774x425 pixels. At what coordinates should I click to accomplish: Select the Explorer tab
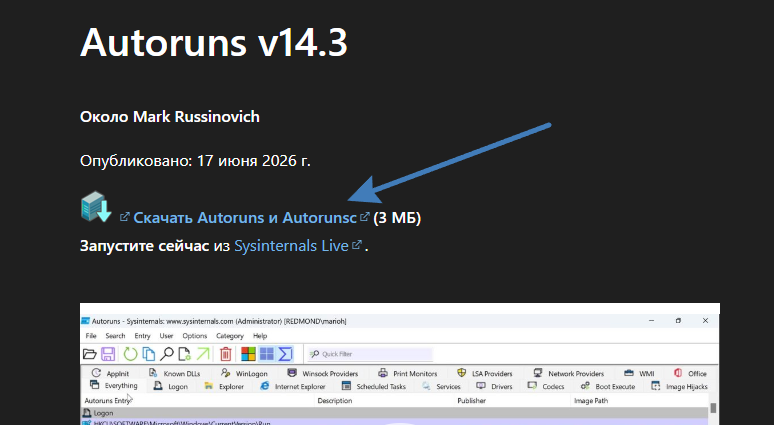224,386
